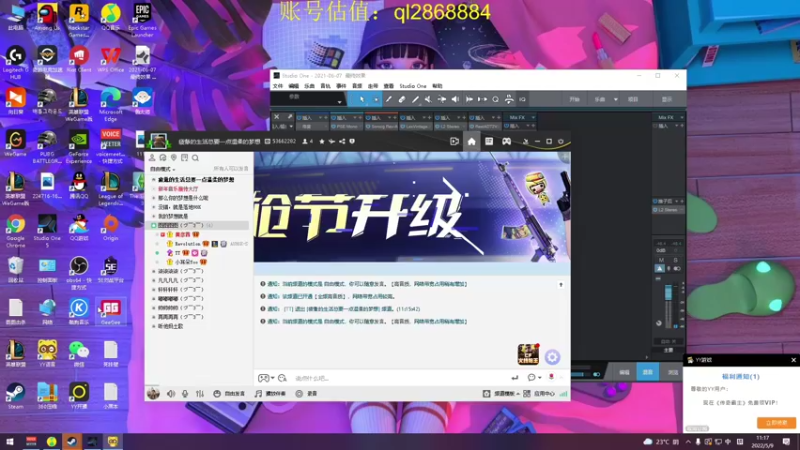The height and width of the screenshot is (450, 800).
Task: Open the 帮助 menu in Studio One
Action: pos(437,86)
